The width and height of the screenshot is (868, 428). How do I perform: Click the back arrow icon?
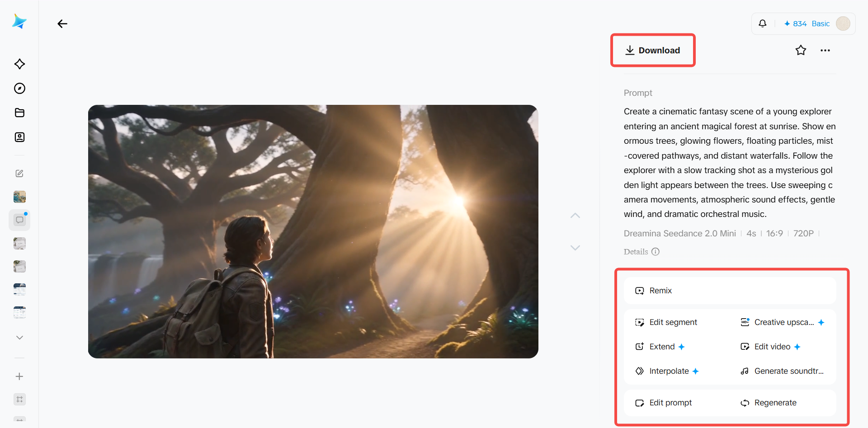(62, 24)
